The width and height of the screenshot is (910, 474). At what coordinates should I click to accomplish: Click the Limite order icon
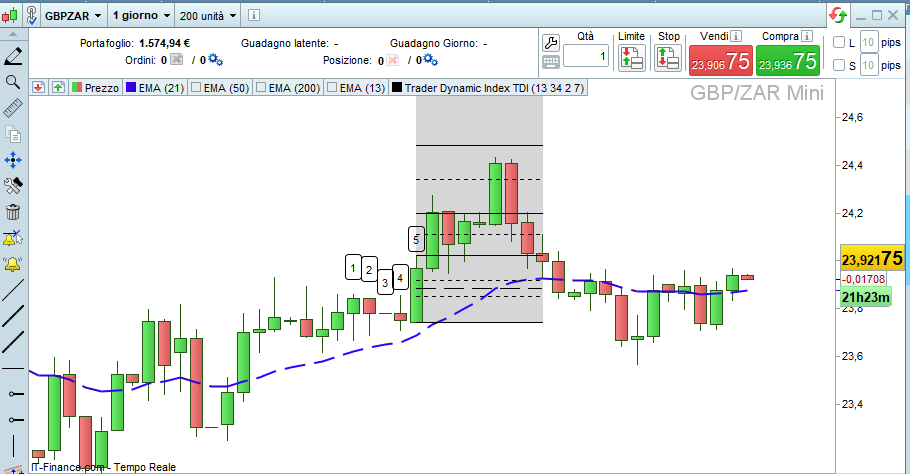(x=632, y=58)
